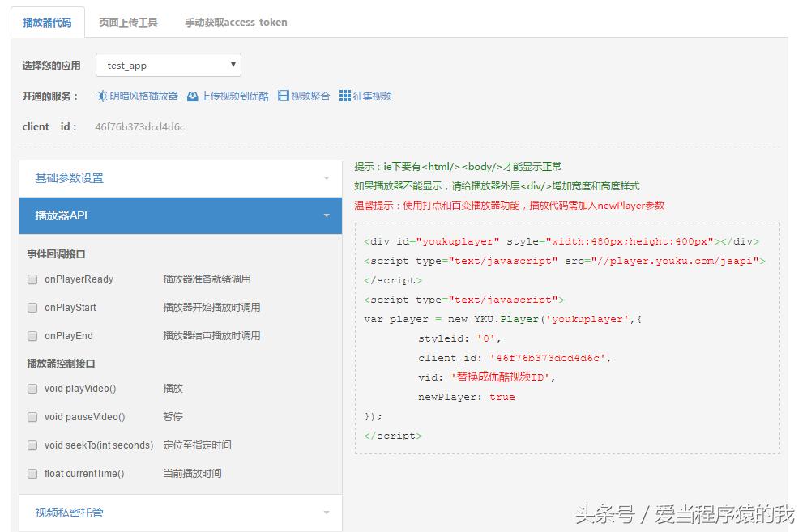Open the test_app application dropdown
The image size is (807, 532).
pyautogui.click(x=168, y=64)
